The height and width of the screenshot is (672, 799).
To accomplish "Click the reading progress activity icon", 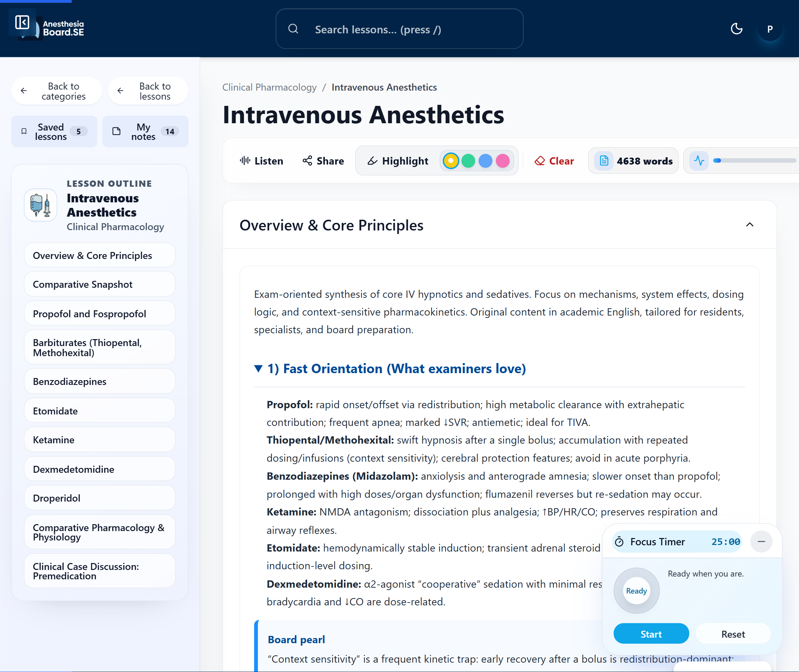I will point(699,161).
